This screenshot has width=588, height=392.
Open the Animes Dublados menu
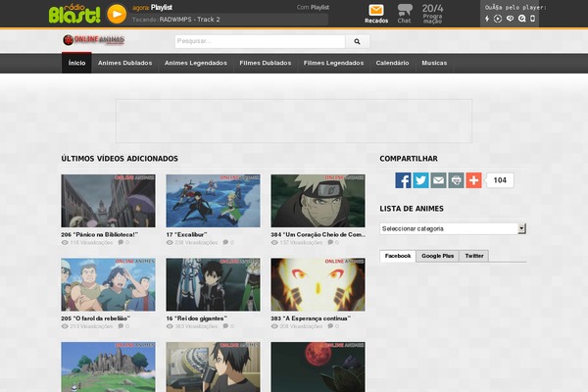(124, 63)
